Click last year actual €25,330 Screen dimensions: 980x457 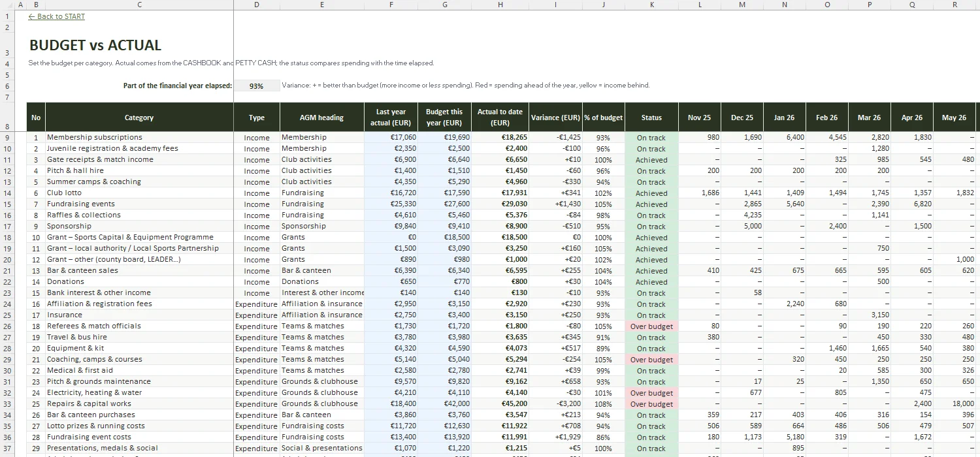pos(391,204)
